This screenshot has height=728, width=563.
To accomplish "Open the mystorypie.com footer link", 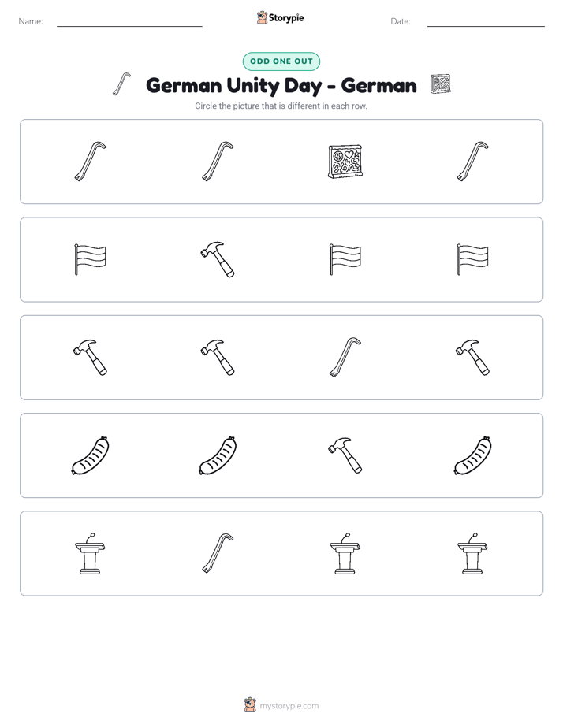I will 281,705.
